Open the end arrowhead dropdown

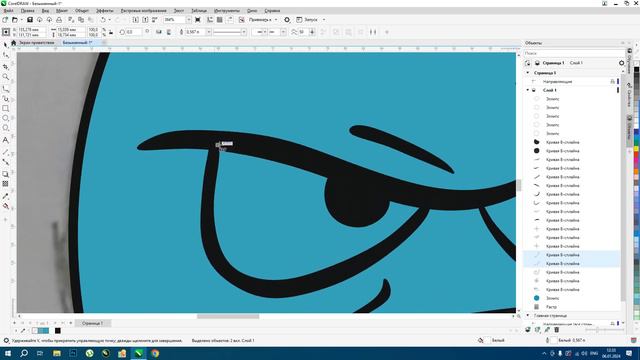pos(283,32)
